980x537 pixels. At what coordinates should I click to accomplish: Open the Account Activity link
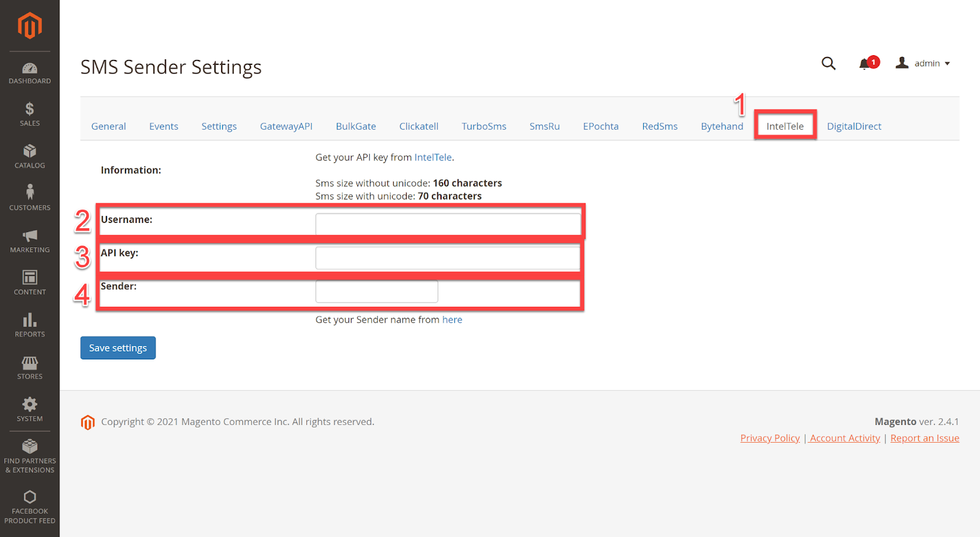click(x=845, y=438)
